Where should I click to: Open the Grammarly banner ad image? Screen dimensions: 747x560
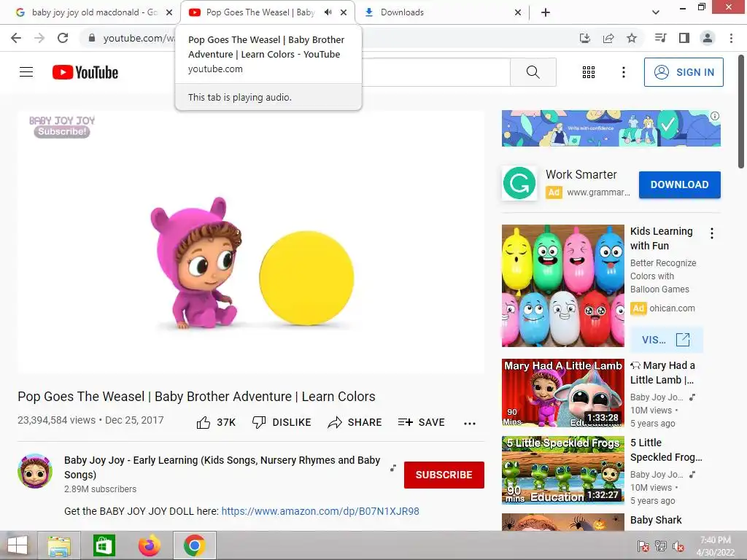(x=611, y=128)
